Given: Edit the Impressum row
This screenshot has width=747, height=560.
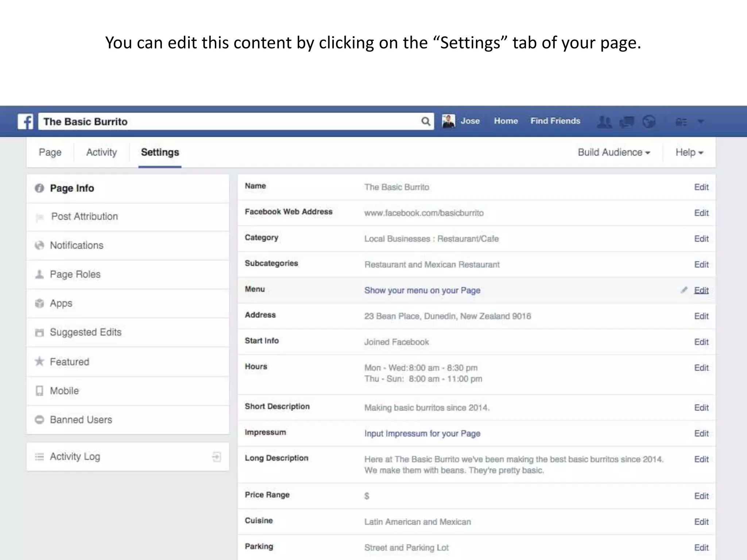Looking at the screenshot, I should (701, 433).
